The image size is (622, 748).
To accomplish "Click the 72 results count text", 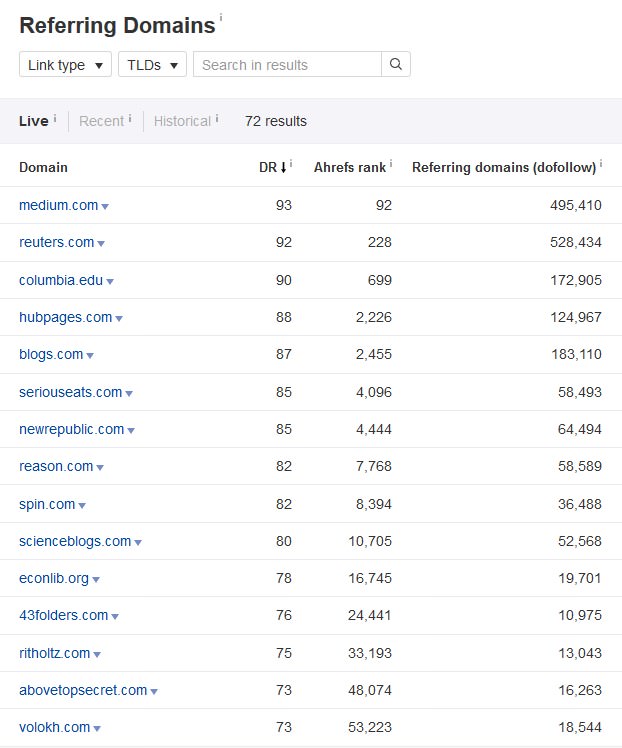I will tap(276, 121).
